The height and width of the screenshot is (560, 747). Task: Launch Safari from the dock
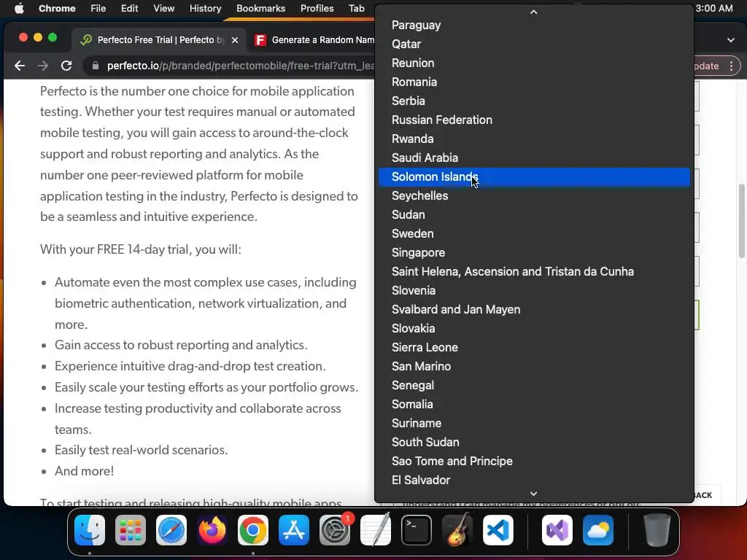[171, 530]
